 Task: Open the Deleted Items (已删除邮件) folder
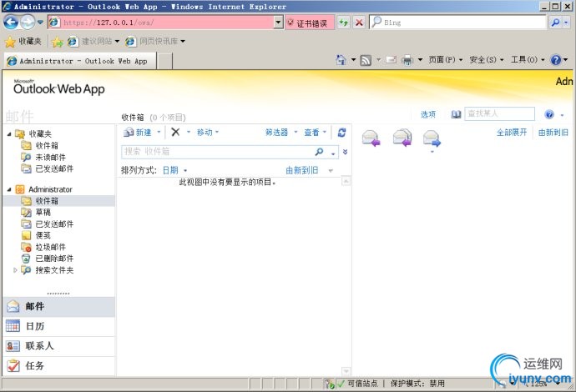pyautogui.click(x=54, y=259)
